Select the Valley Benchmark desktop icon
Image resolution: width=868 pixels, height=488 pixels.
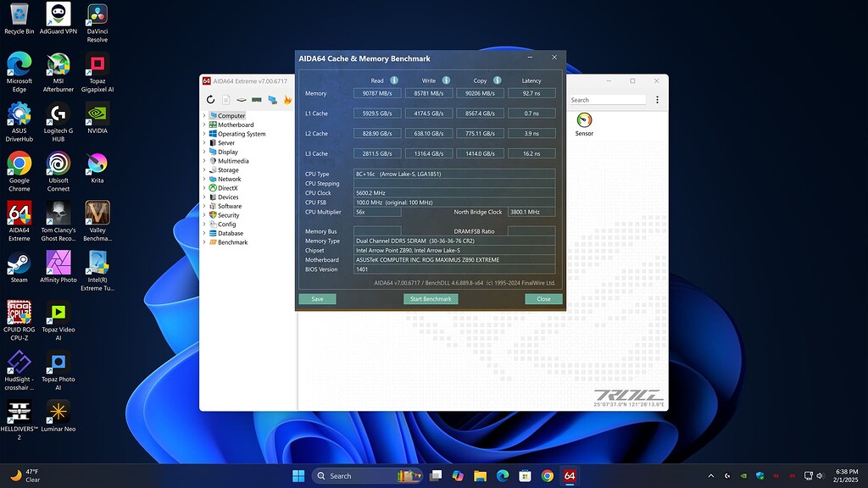pyautogui.click(x=97, y=221)
